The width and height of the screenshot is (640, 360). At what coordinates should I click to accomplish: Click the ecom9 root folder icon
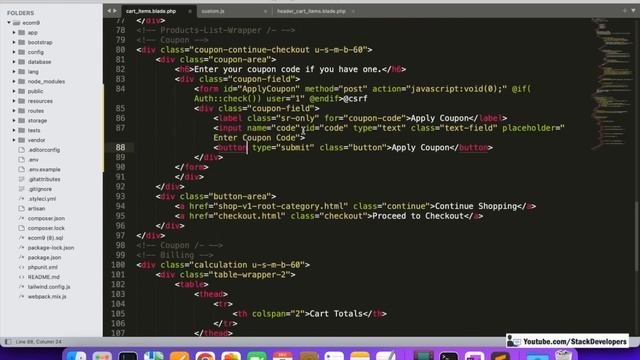[x=16, y=23]
